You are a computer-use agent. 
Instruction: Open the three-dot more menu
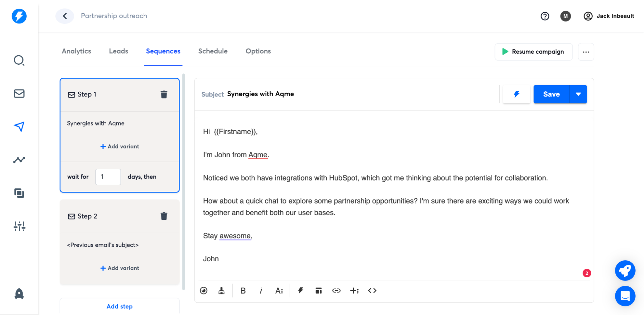pyautogui.click(x=586, y=52)
